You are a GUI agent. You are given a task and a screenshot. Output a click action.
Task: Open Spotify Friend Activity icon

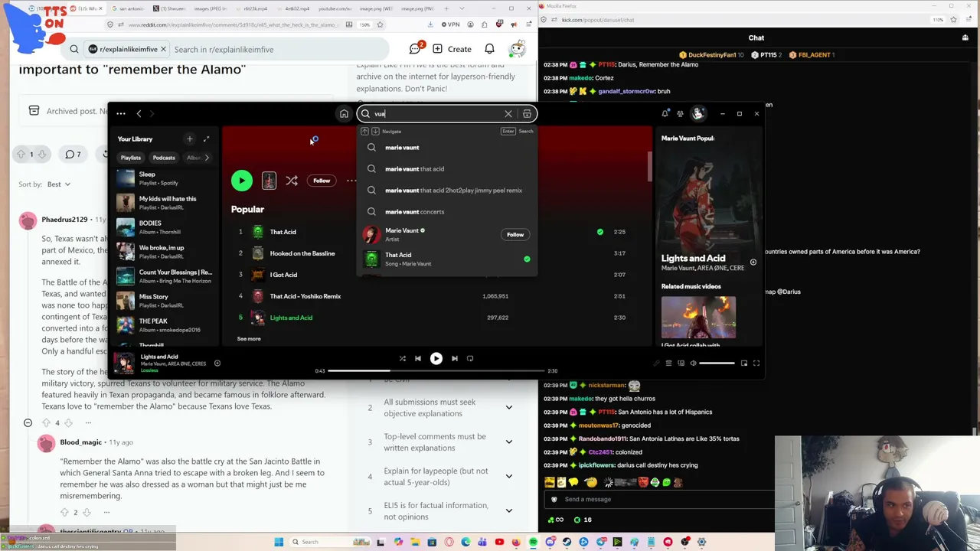(x=680, y=114)
